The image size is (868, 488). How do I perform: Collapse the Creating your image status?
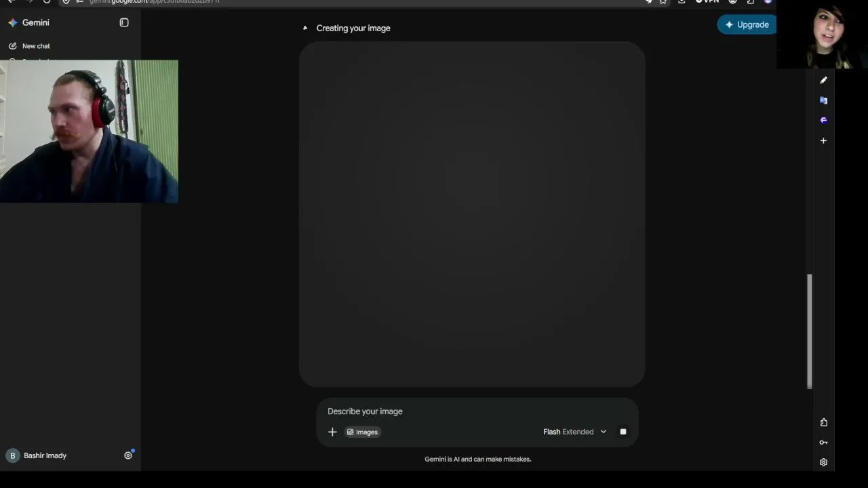305,28
